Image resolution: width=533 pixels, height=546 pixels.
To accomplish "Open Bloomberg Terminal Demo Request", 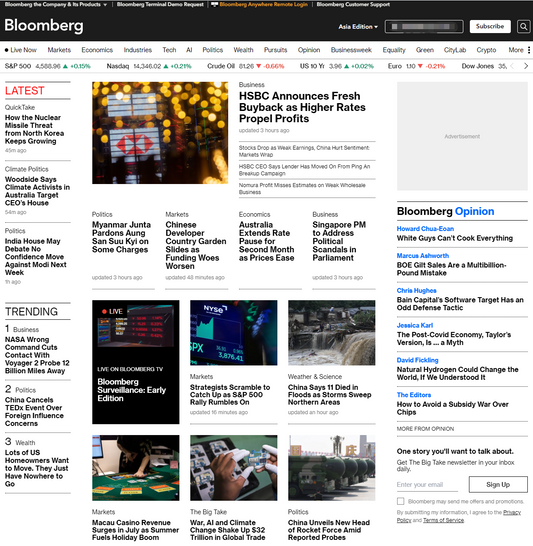I will (160, 5).
